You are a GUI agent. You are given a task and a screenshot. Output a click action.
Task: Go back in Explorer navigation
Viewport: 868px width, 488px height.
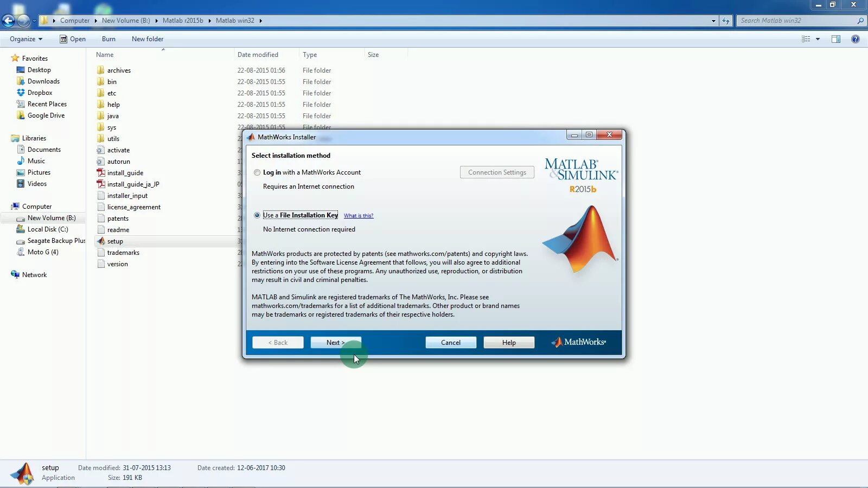point(8,21)
